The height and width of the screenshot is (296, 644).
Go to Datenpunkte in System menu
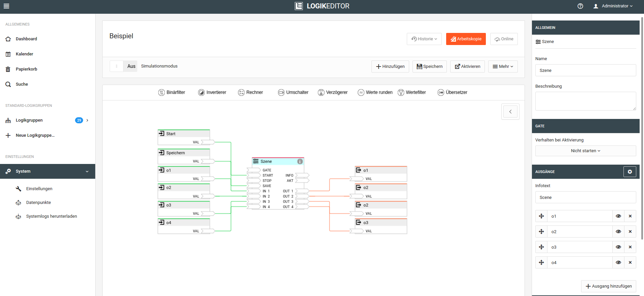tap(38, 203)
